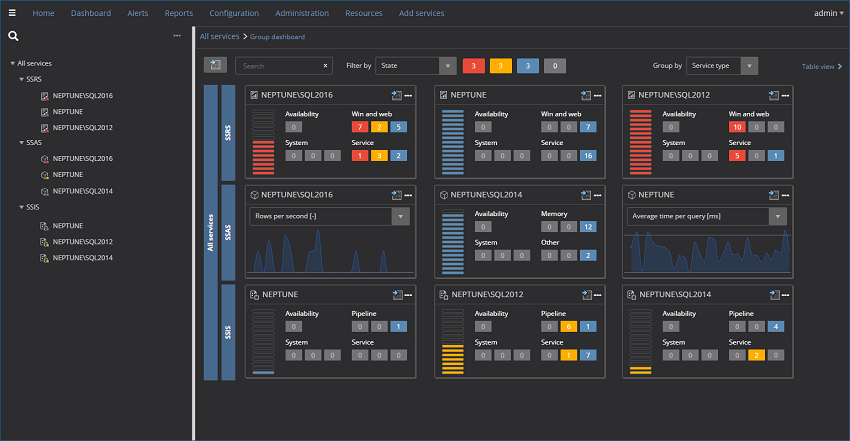Click Add services in top menu

coord(422,13)
